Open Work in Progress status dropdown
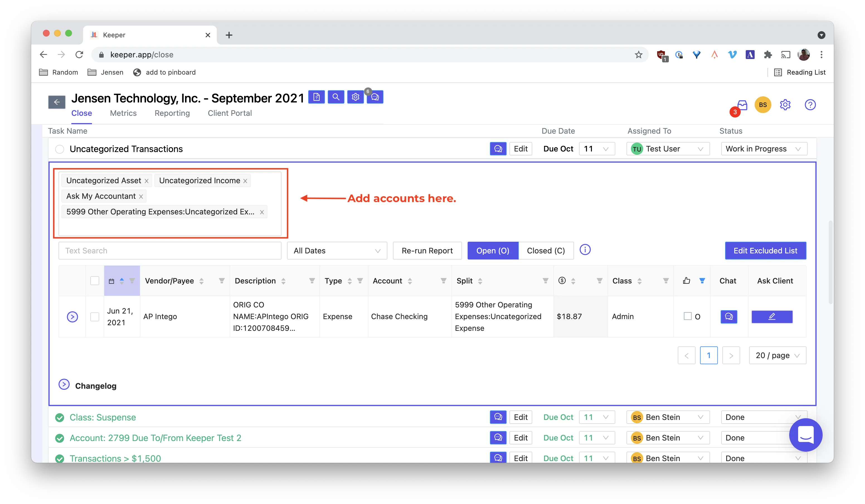The height and width of the screenshot is (504, 865). tap(764, 149)
